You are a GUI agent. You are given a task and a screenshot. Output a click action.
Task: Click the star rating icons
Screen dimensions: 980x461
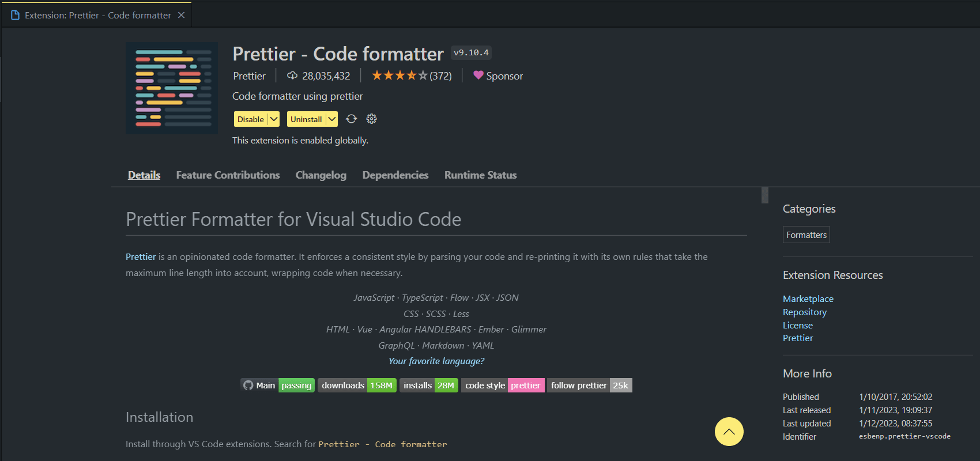(x=399, y=75)
